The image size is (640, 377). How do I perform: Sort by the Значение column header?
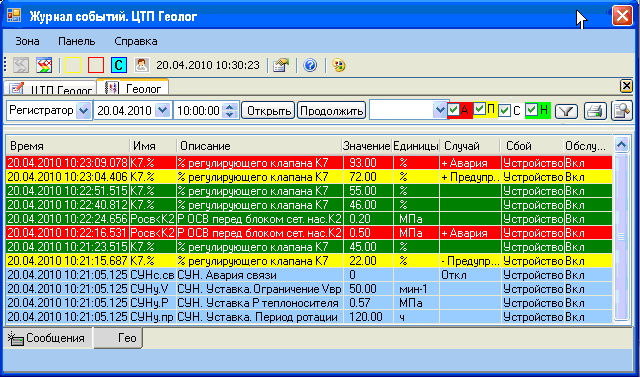point(367,146)
